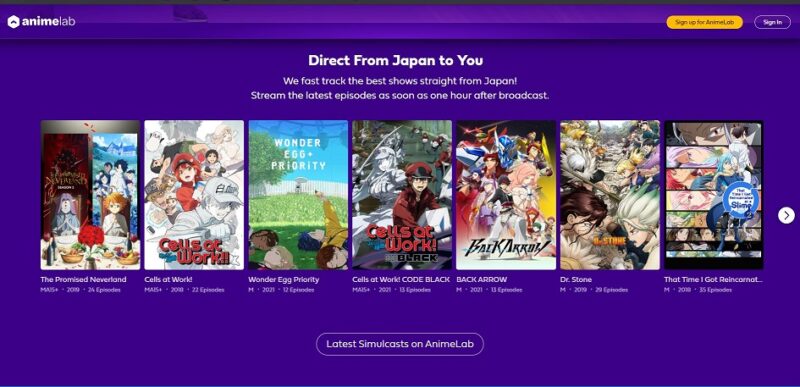Screen dimensions: 800x387
Task: Click The Promised Neverland title link
Action: pos(83,279)
